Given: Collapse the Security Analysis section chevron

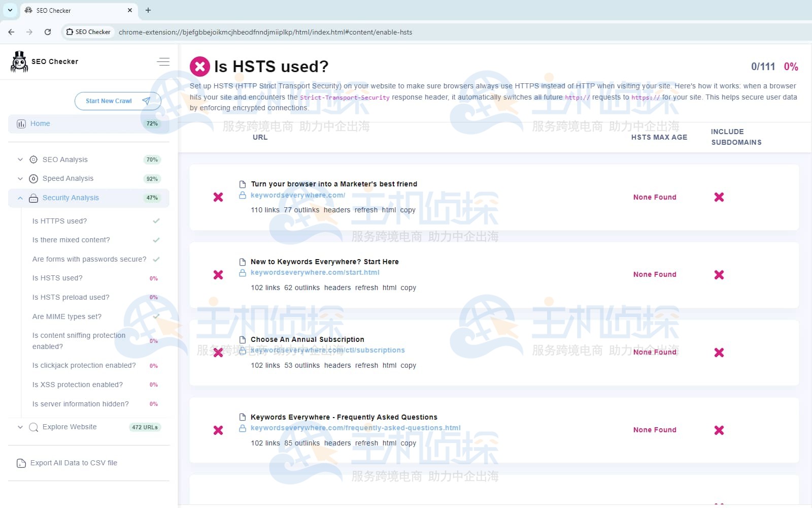Looking at the screenshot, I should (20, 198).
